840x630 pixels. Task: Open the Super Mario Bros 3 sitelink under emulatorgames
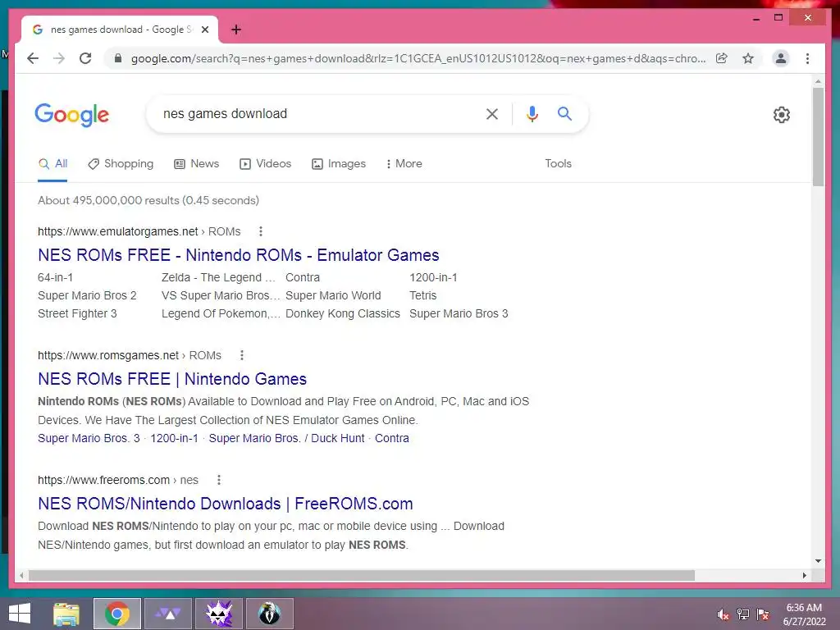coord(459,313)
